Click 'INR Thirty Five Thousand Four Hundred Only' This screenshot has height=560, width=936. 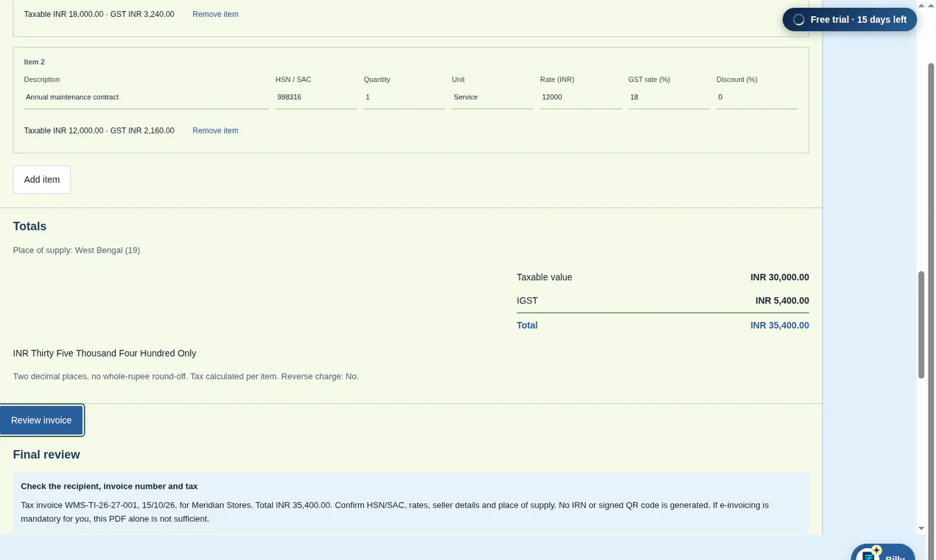(x=105, y=354)
